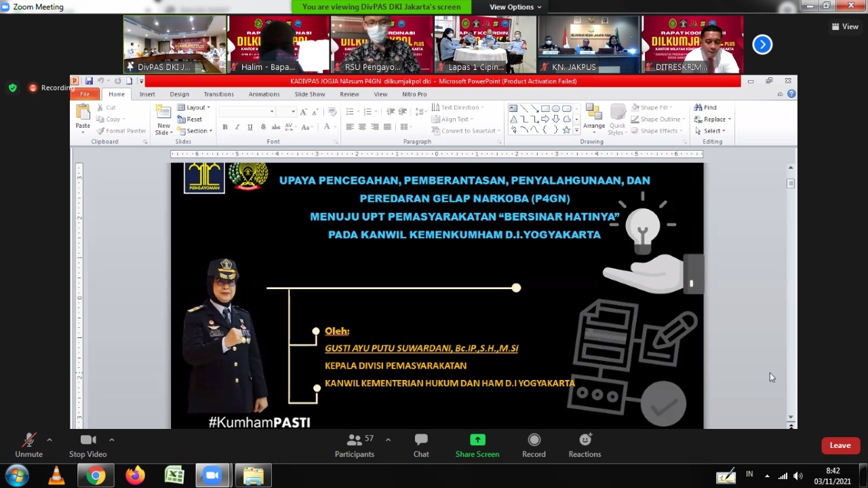Switch to the Design ribbon tab
The height and width of the screenshot is (488, 868).
tap(180, 94)
